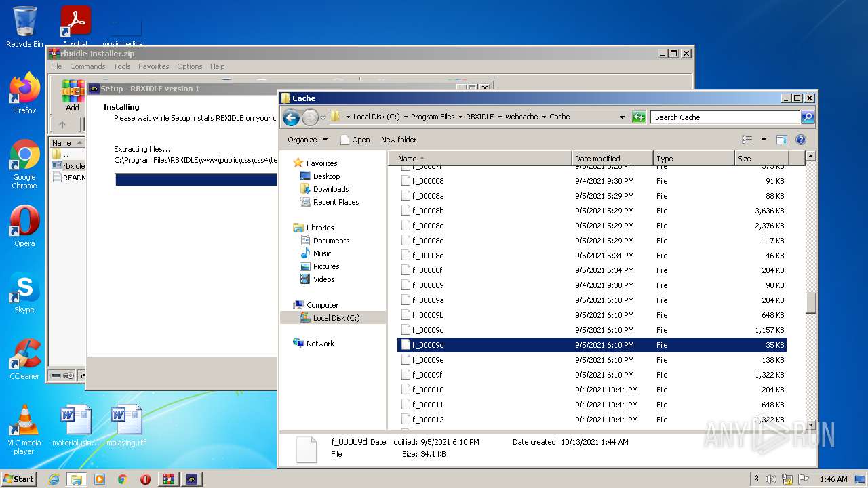Expand breadcrumb arrow after RBXIDLE
The height and width of the screenshot is (488, 868).
point(500,117)
